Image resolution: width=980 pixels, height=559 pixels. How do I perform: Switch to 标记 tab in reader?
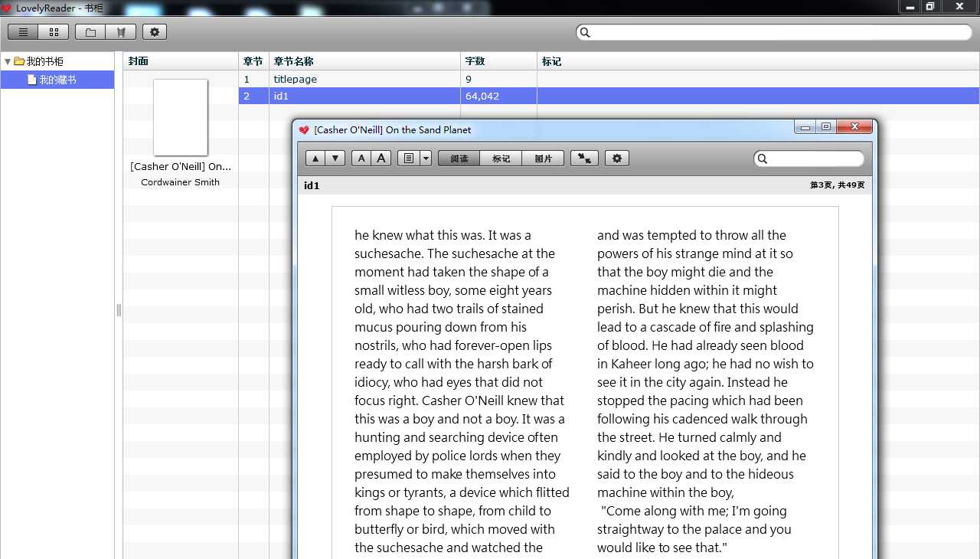tap(501, 159)
